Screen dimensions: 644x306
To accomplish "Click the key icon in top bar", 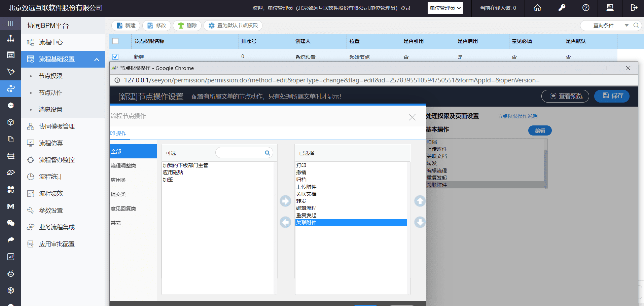I will (562, 8).
